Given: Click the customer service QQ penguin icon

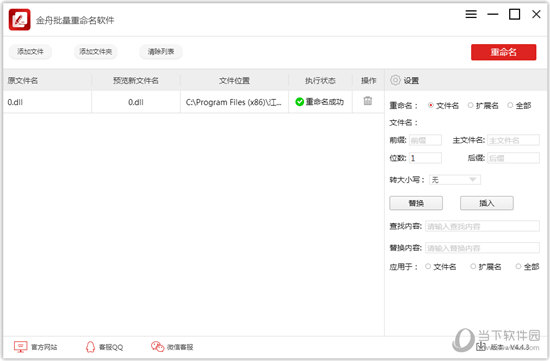Looking at the screenshot, I should pos(90,347).
